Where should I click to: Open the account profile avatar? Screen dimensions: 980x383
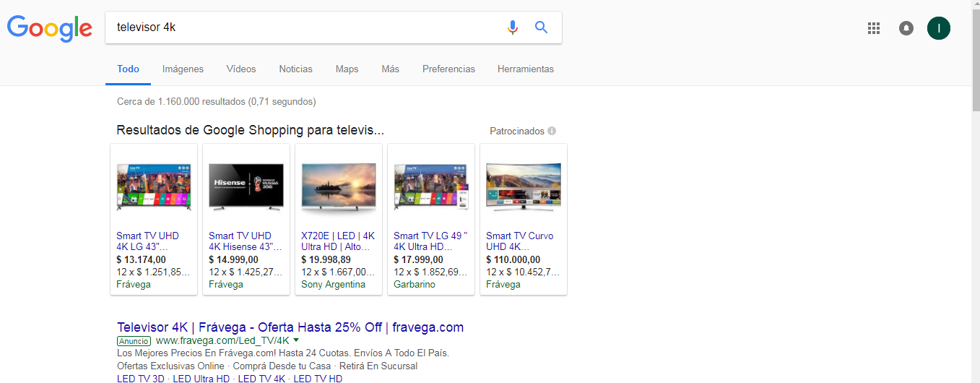coord(938,28)
